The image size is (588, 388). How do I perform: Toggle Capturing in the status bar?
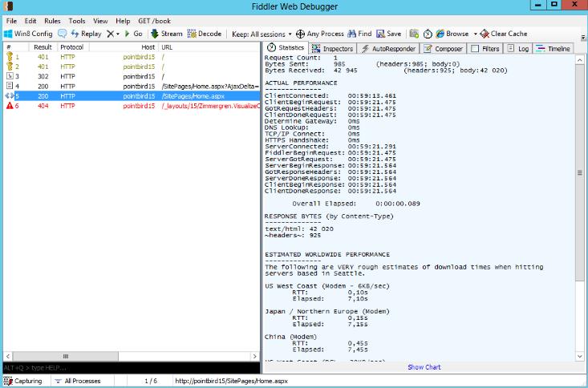[x=23, y=381]
